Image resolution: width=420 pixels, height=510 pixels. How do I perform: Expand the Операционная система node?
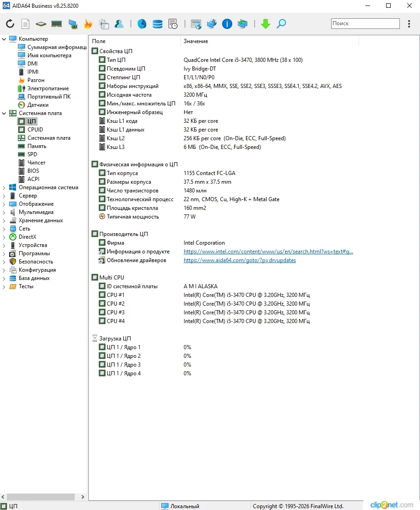click(4, 188)
